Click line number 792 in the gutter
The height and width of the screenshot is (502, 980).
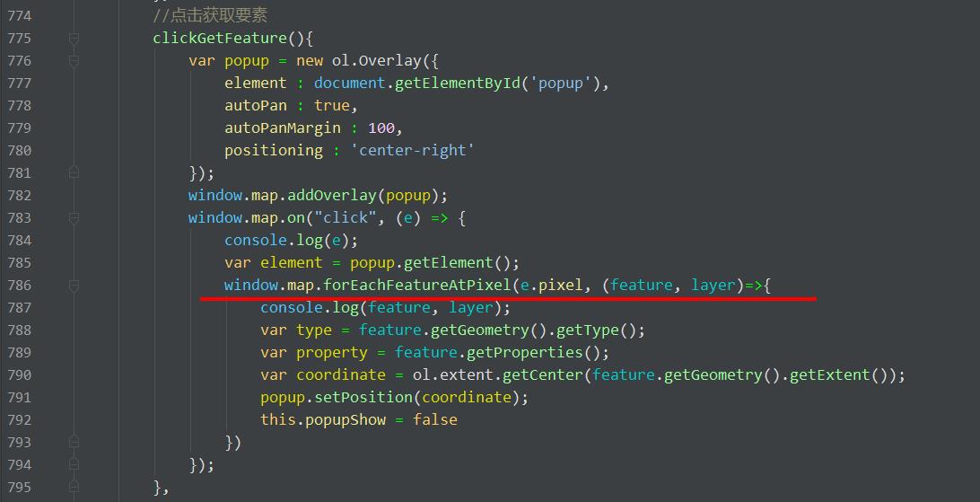pos(20,419)
